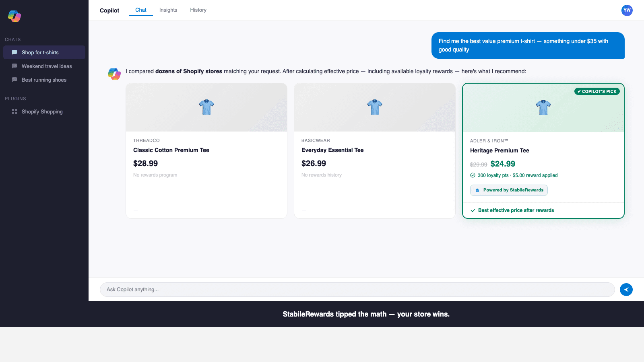Send the message with the arrow button
Image resolution: width=644 pixels, height=362 pixels.
click(626, 290)
